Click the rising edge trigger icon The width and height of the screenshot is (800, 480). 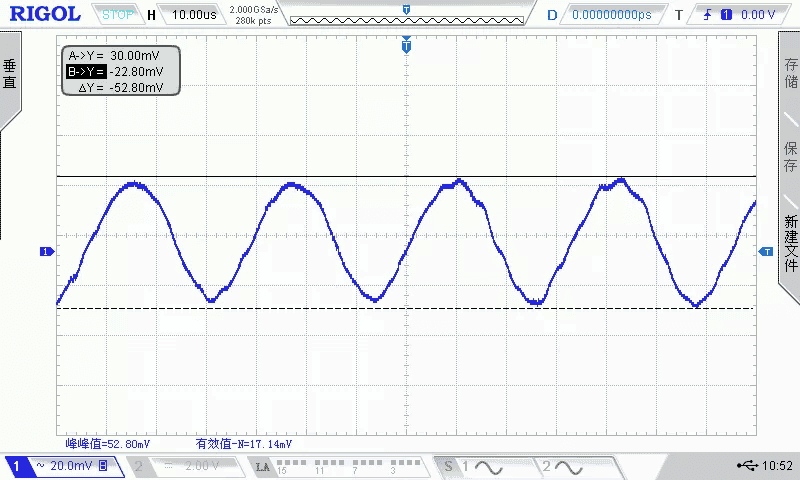[x=709, y=15]
